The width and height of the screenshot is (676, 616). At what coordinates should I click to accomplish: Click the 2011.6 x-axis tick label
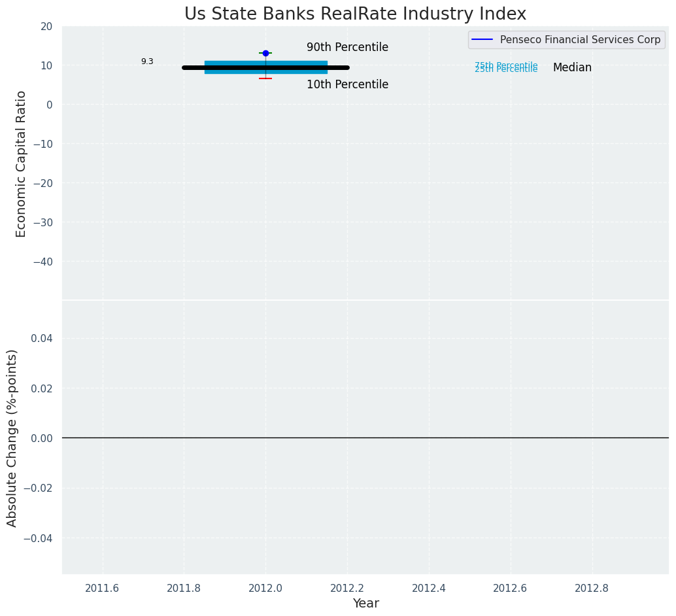pos(102,588)
